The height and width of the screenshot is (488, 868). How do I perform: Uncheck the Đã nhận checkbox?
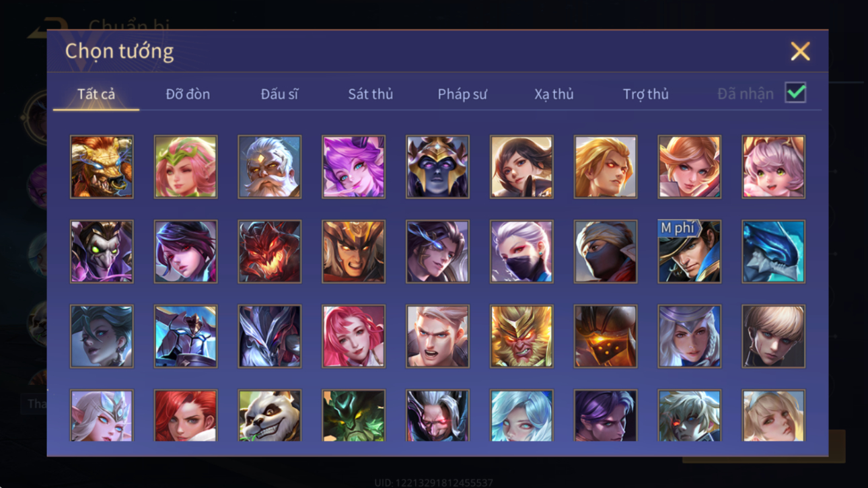795,93
